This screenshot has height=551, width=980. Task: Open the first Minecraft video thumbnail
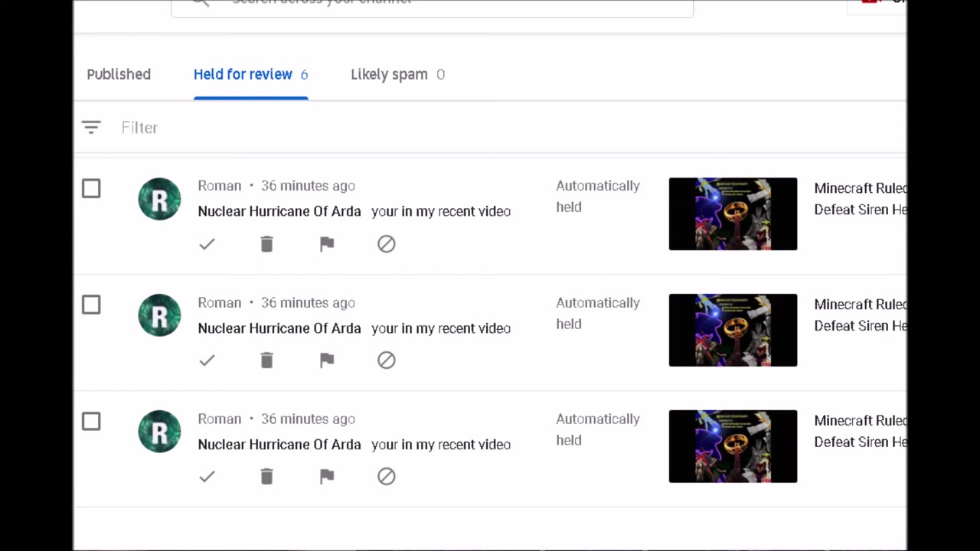pos(733,214)
